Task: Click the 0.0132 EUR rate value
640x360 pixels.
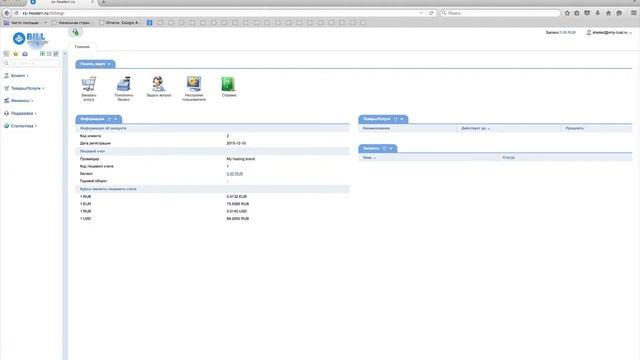Action: (237, 196)
